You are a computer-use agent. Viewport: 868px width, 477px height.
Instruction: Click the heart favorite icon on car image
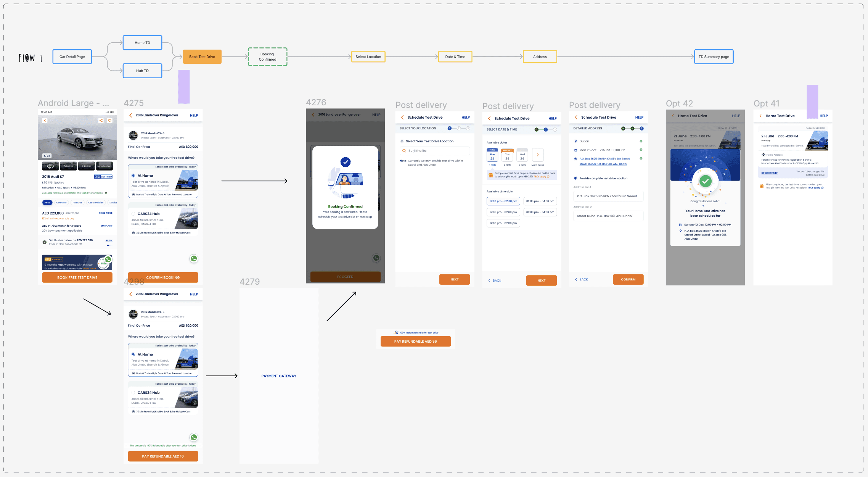coord(110,121)
